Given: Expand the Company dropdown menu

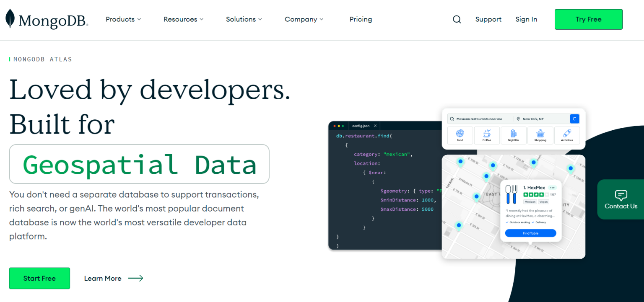Looking at the screenshot, I should (x=304, y=19).
